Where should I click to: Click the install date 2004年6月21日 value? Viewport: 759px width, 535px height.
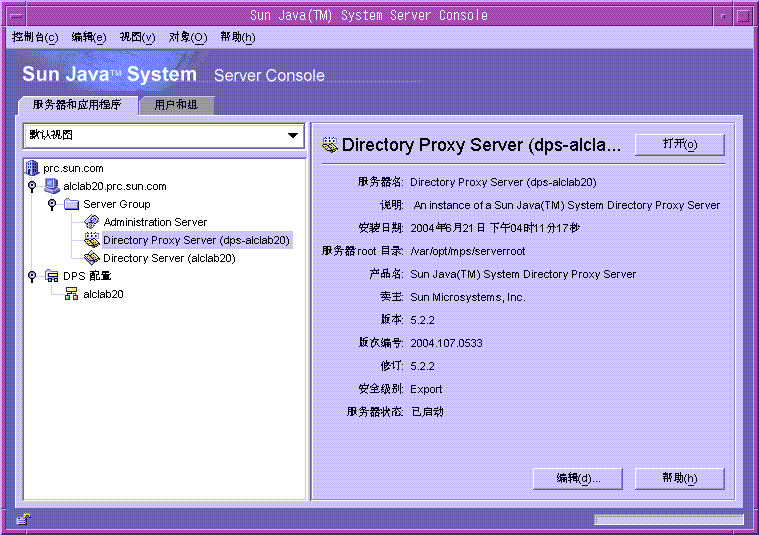pos(495,228)
